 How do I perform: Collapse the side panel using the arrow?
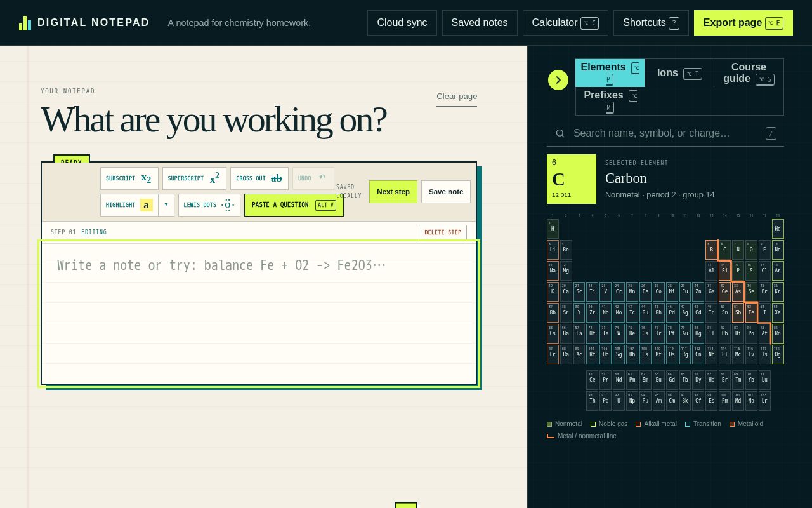point(558,80)
